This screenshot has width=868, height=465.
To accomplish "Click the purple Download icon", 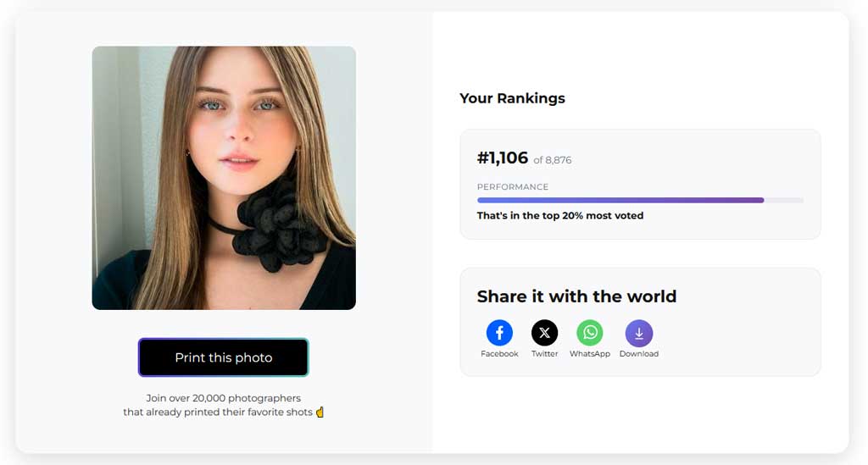I will 638,333.
